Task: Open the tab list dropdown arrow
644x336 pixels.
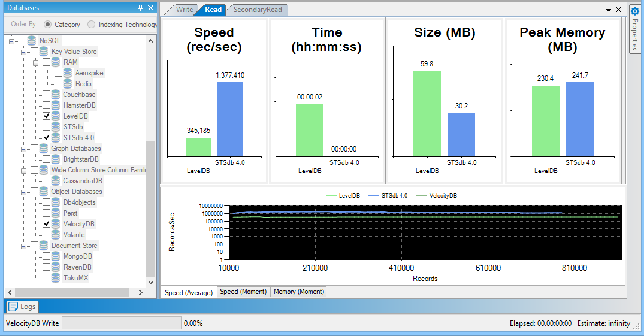Action: [x=609, y=10]
